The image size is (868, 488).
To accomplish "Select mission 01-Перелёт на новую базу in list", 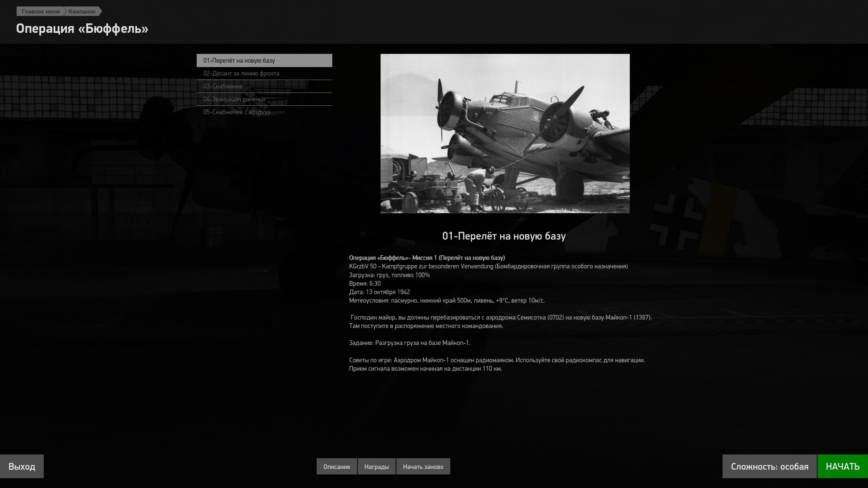I will click(x=264, y=60).
